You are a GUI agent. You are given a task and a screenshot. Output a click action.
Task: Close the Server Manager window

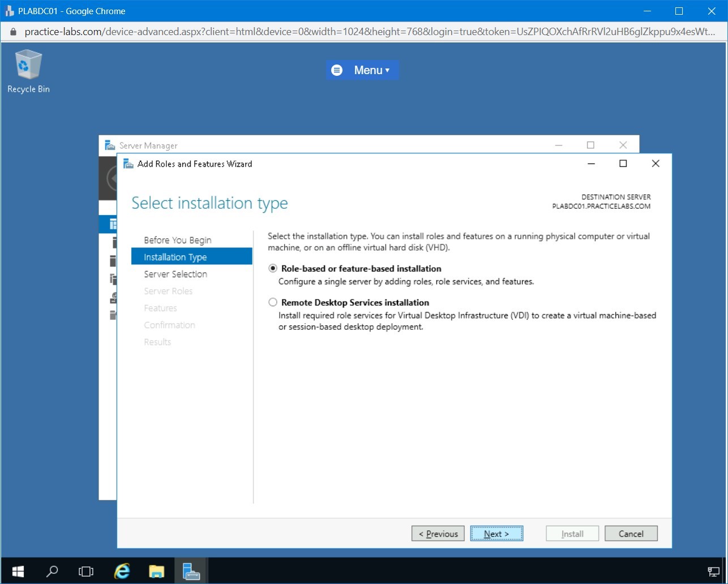pos(623,145)
